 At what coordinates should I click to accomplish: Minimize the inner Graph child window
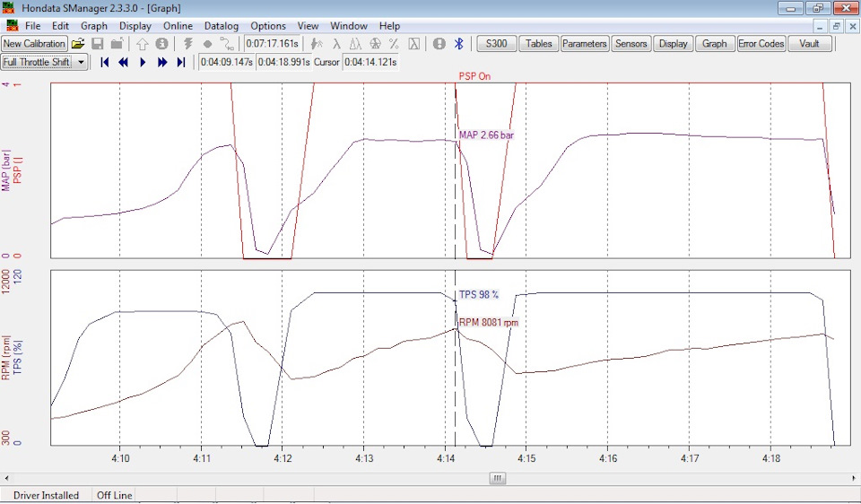tap(820, 26)
